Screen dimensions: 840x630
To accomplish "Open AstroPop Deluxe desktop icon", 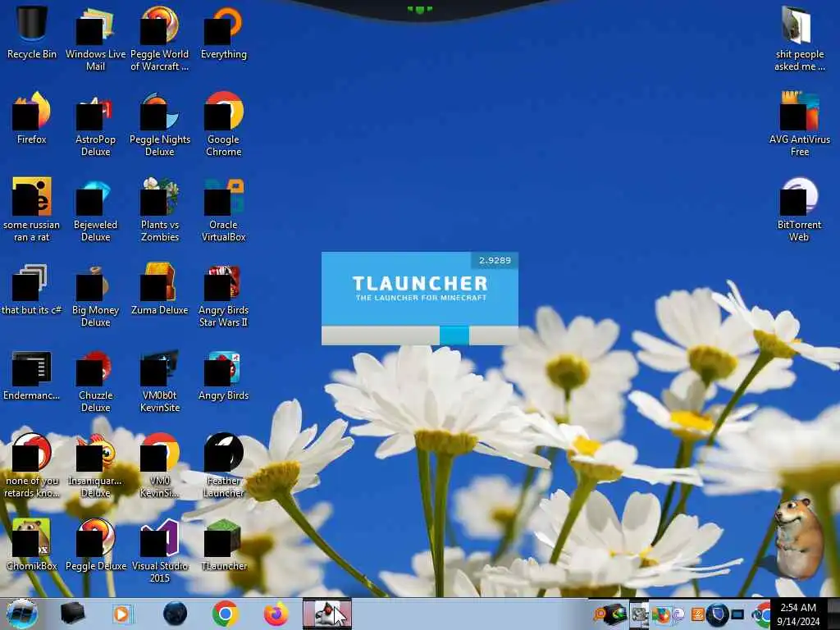I will tap(95, 125).
